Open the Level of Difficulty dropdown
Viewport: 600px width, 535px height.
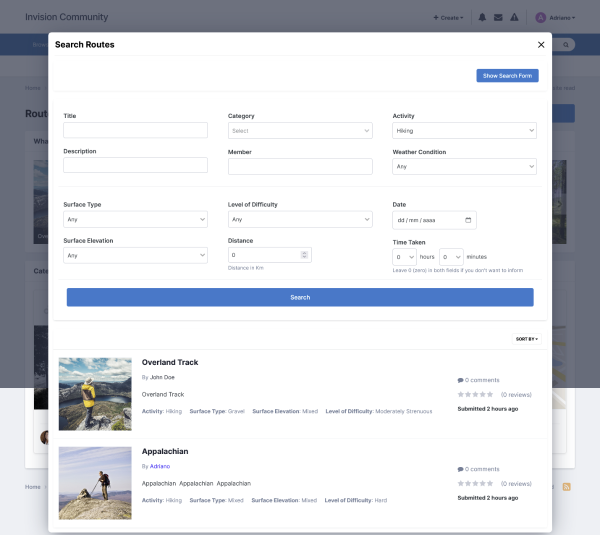tap(300, 219)
